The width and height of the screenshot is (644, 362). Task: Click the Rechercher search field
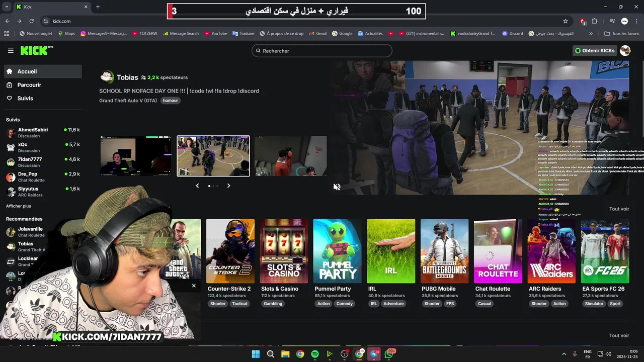click(322, 51)
